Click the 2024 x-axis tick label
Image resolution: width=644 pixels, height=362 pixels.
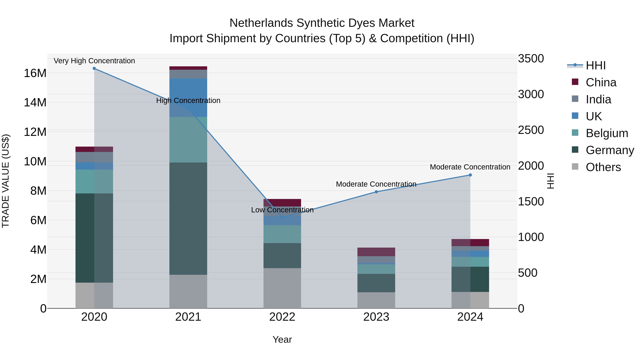pos(470,317)
